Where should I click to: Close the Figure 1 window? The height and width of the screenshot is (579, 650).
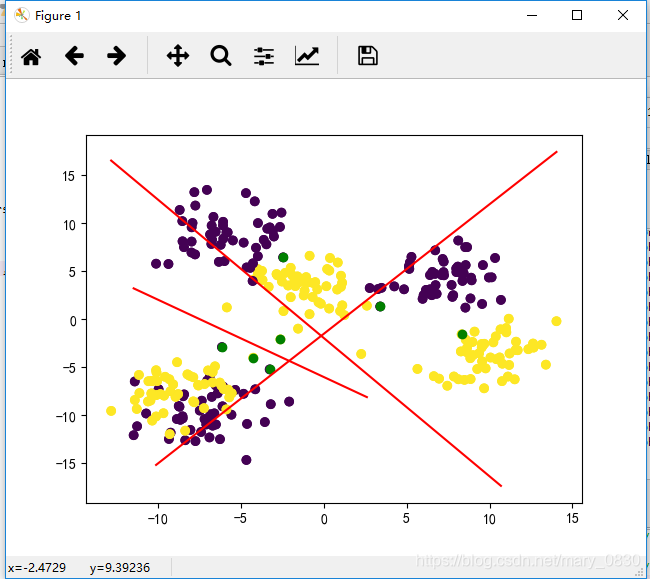(x=623, y=15)
